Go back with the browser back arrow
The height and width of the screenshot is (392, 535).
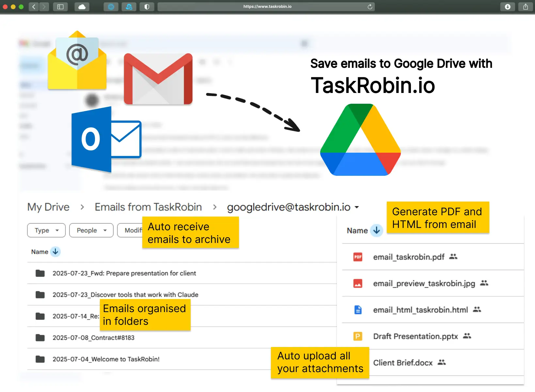click(34, 7)
